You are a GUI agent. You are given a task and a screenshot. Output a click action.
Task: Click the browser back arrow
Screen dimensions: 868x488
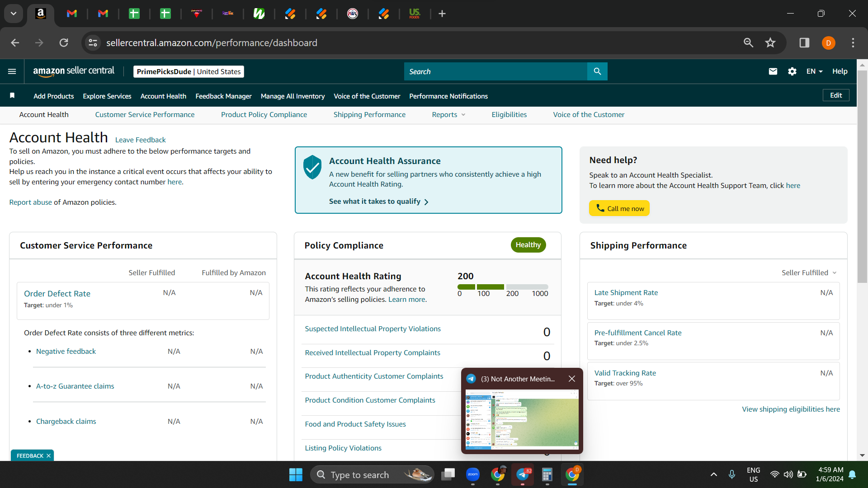pos(15,42)
